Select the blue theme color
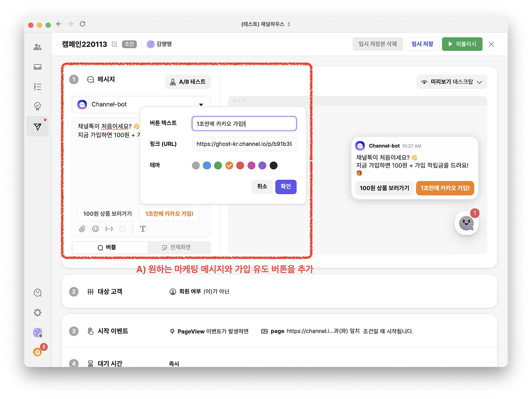The width and height of the screenshot is (532, 399). click(207, 165)
